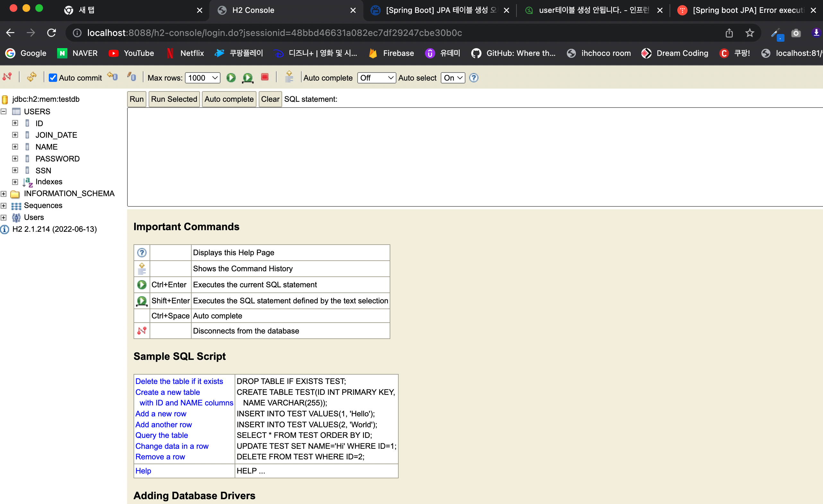Image resolution: width=823 pixels, height=504 pixels.
Task: Expand the Users node
Action: click(x=4, y=217)
